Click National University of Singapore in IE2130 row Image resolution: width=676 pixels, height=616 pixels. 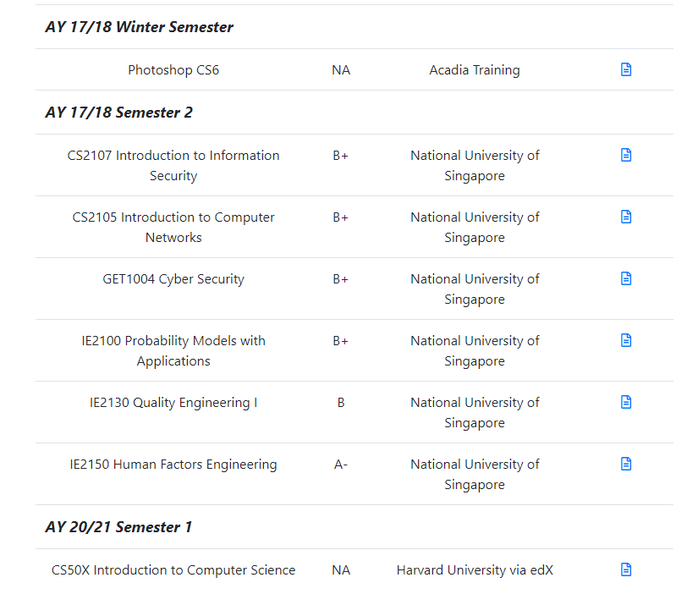coord(475,413)
